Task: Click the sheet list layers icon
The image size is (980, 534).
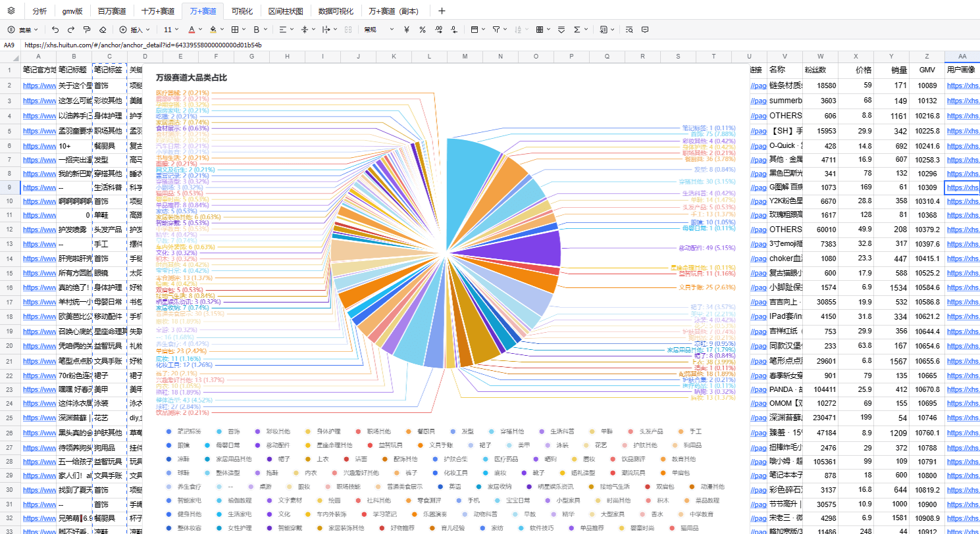Action: pos(11,11)
